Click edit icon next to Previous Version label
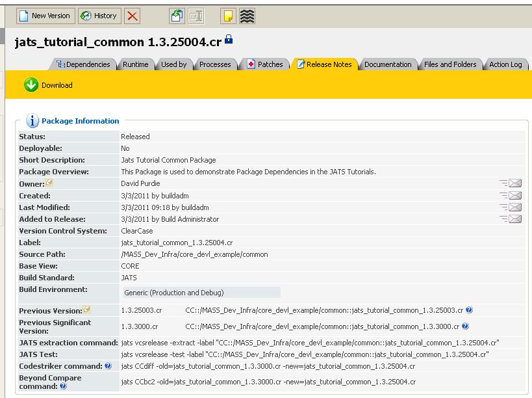 pos(86,310)
